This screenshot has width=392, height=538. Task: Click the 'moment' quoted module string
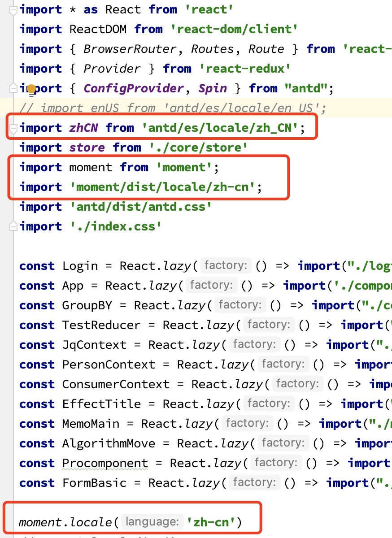184,167
